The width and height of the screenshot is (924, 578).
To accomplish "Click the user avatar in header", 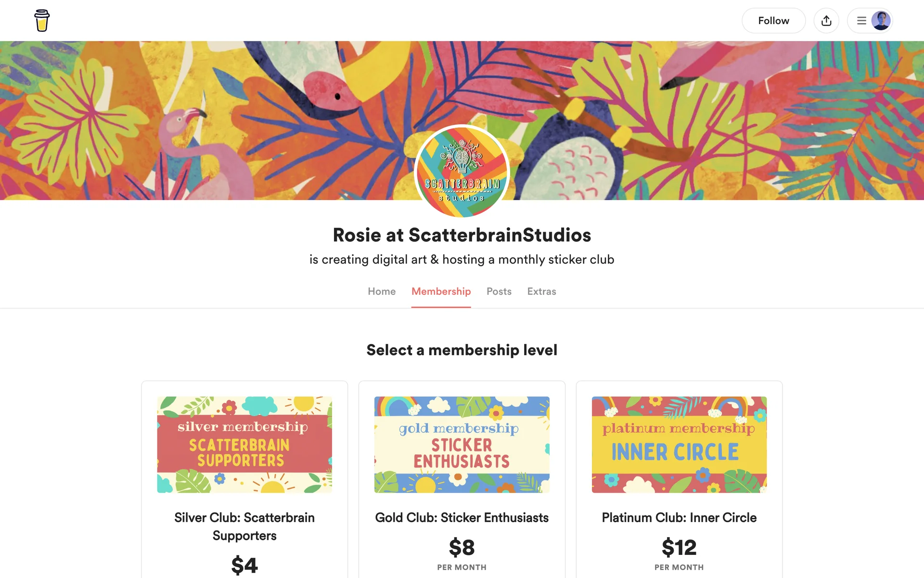I will [881, 21].
